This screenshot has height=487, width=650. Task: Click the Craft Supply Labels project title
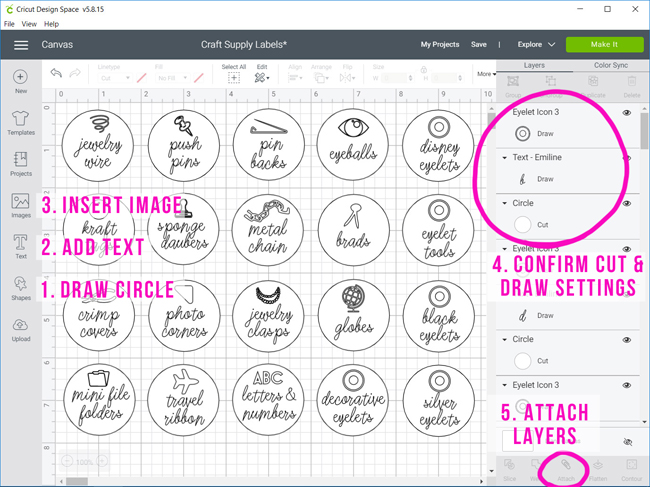(244, 45)
